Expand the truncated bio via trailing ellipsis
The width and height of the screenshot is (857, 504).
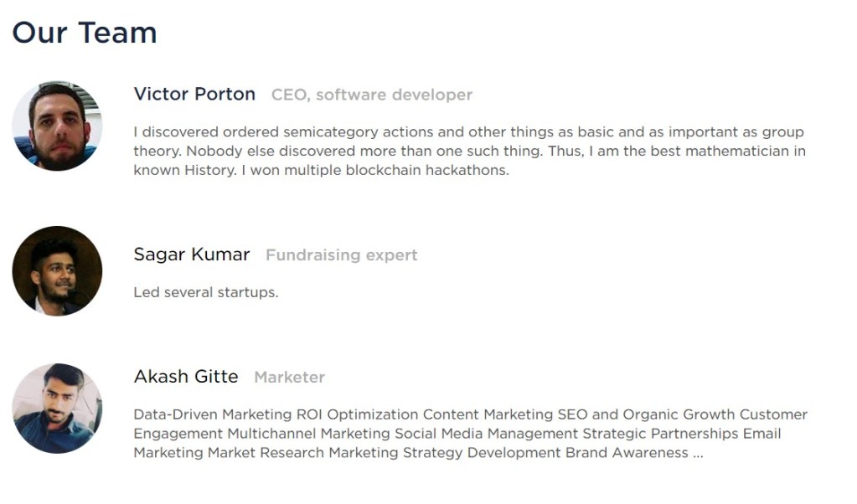coord(698,453)
